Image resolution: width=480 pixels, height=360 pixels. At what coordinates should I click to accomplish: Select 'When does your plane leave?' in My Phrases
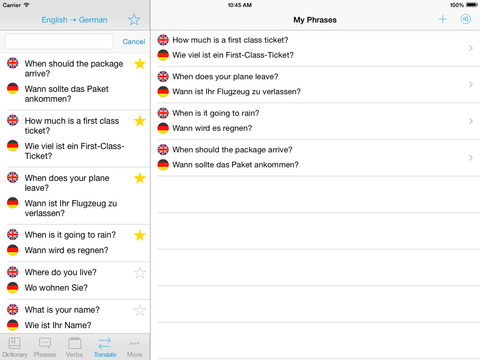225,77
